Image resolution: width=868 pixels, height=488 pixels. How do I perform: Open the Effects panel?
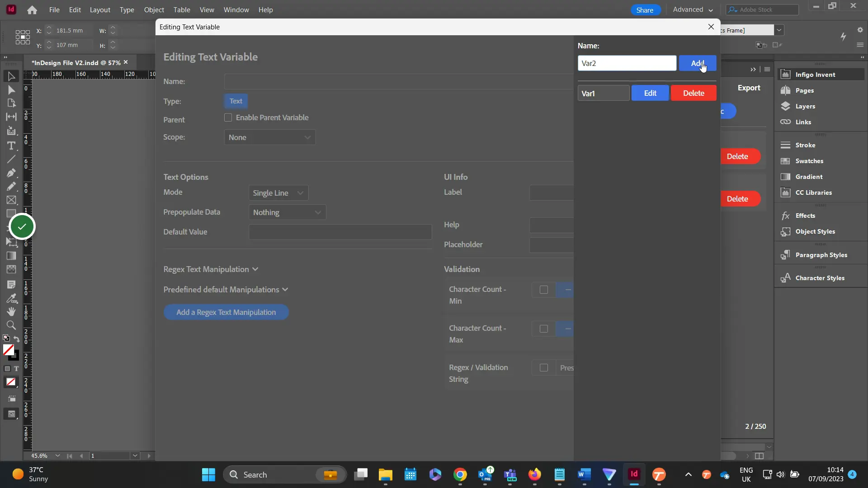(x=805, y=216)
